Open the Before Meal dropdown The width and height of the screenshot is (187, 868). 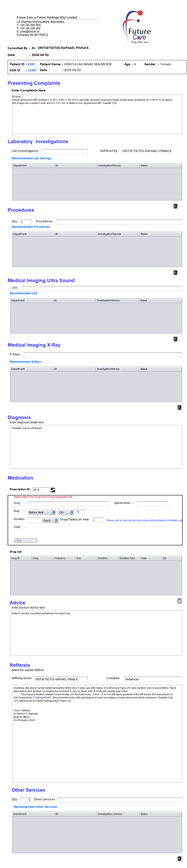(x=42, y=512)
